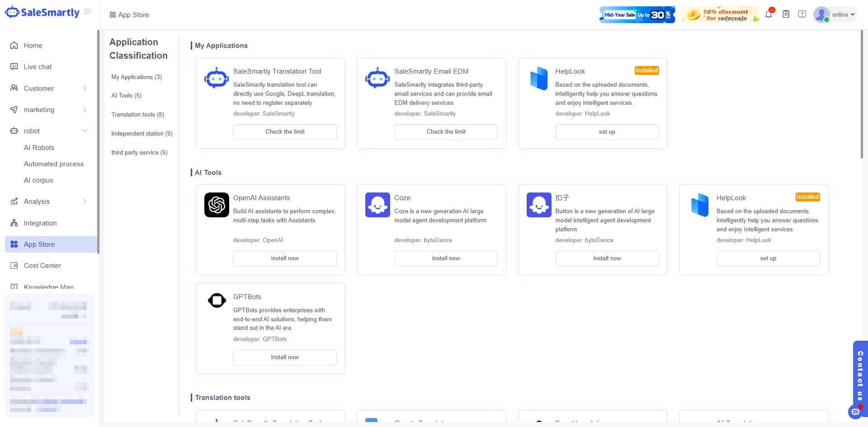
Task: Click the Home house icon
Action: 14,46
